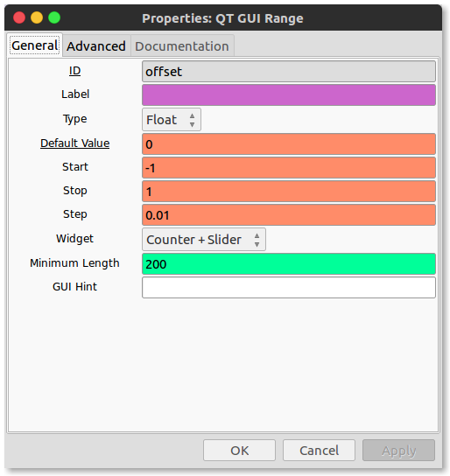The image size is (450, 476).
Task: Click the Apply button
Action: [398, 451]
